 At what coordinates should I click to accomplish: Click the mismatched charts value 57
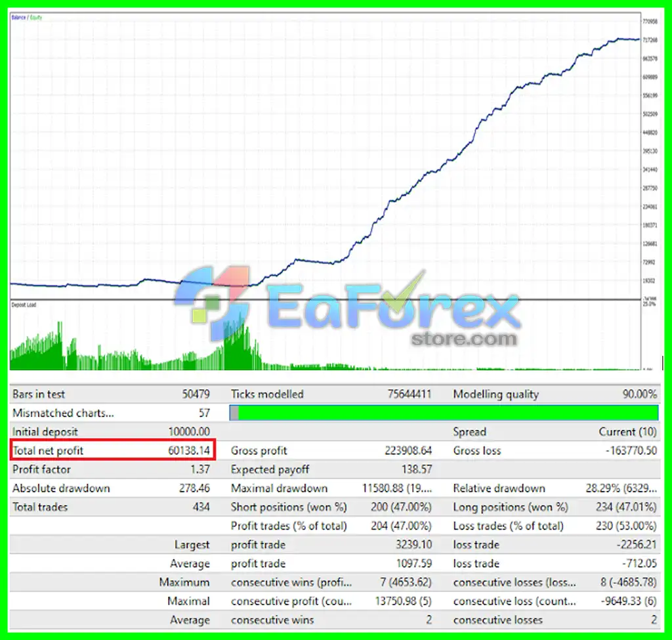click(205, 414)
